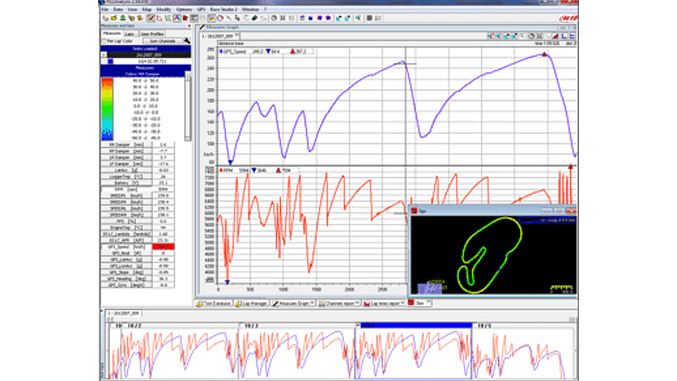
Task: Click the GPS_Speed maximum red marker on graph
Action: coord(544,54)
